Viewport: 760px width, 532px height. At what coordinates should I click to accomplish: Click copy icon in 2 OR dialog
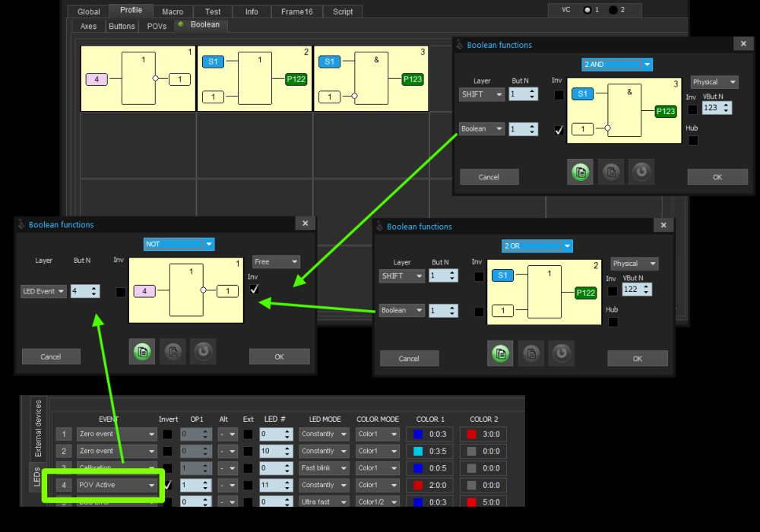(x=500, y=353)
